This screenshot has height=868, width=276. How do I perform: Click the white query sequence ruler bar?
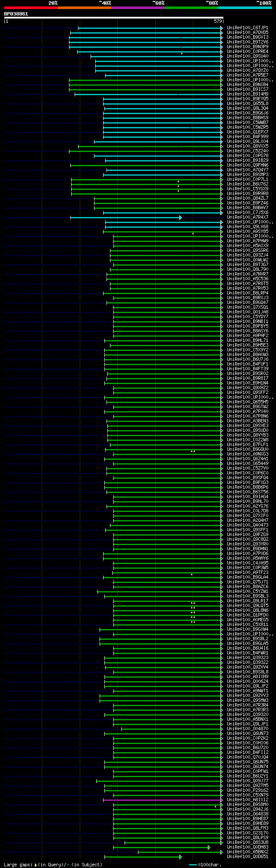pos(113,18)
